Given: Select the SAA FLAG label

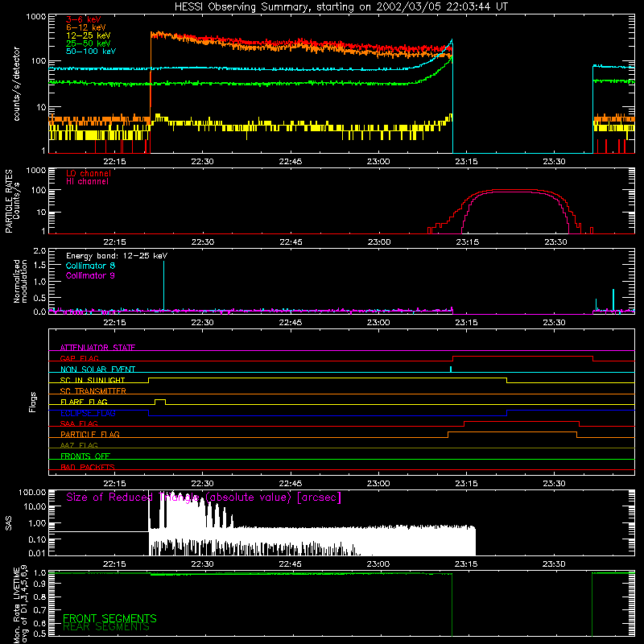Looking at the screenshot, I should pos(79,423).
